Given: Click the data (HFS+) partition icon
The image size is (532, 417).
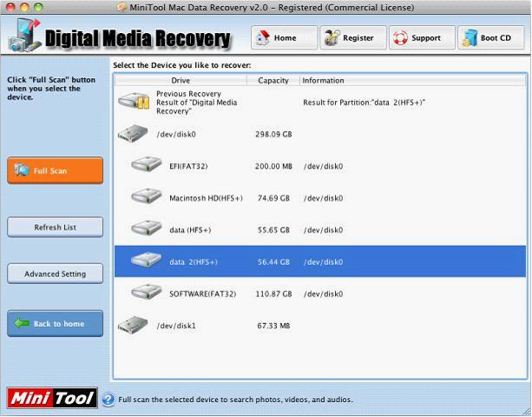Looking at the screenshot, I should [x=146, y=228].
